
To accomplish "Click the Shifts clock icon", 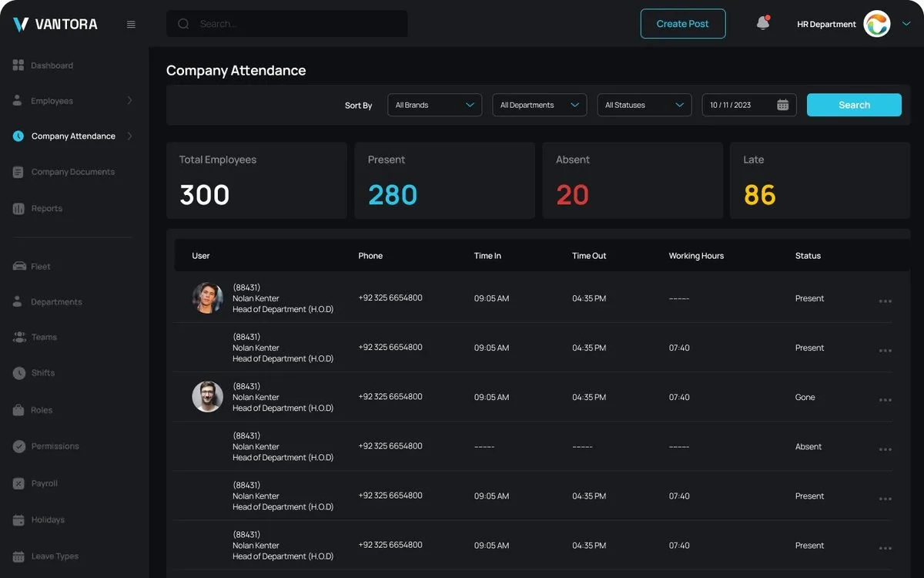I will coord(19,373).
